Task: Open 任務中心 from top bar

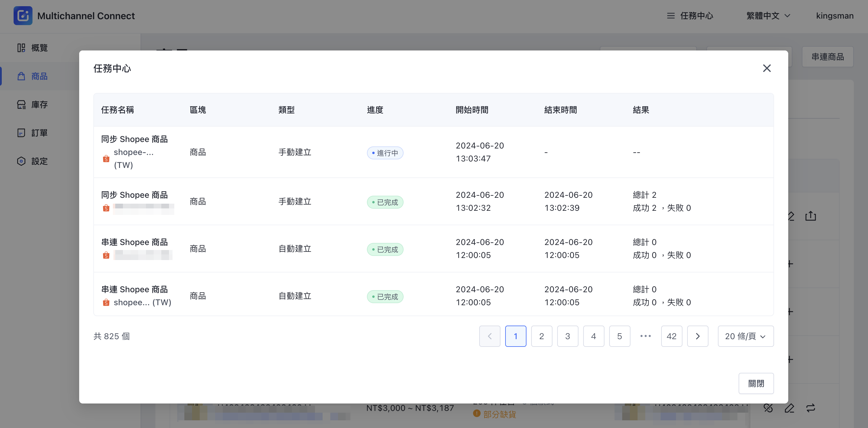Action: click(690, 16)
